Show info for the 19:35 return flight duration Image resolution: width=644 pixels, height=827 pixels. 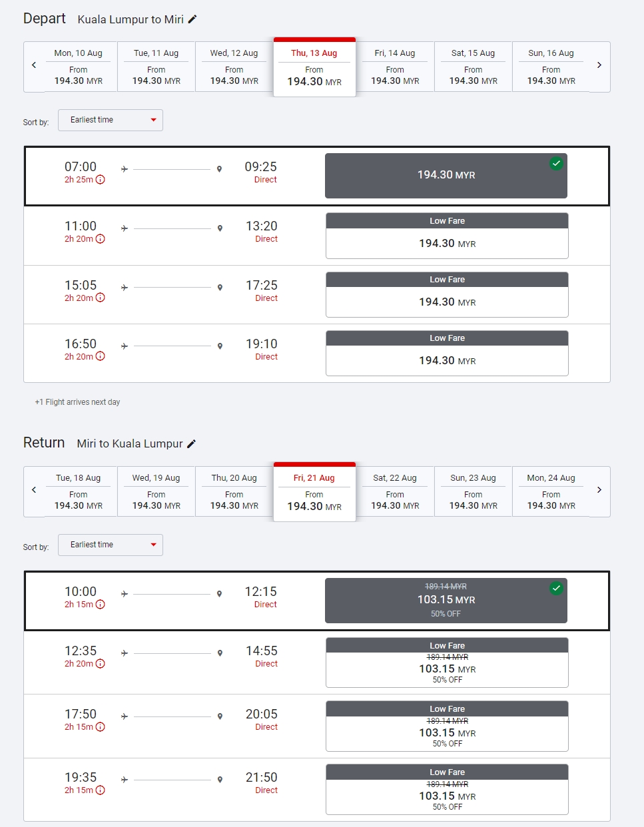[101, 790]
